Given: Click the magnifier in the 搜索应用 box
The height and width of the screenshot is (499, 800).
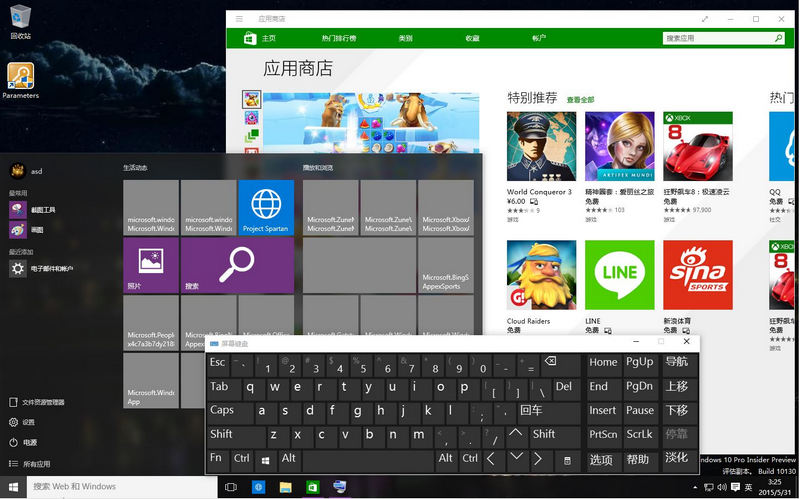Looking at the screenshot, I should 779,38.
